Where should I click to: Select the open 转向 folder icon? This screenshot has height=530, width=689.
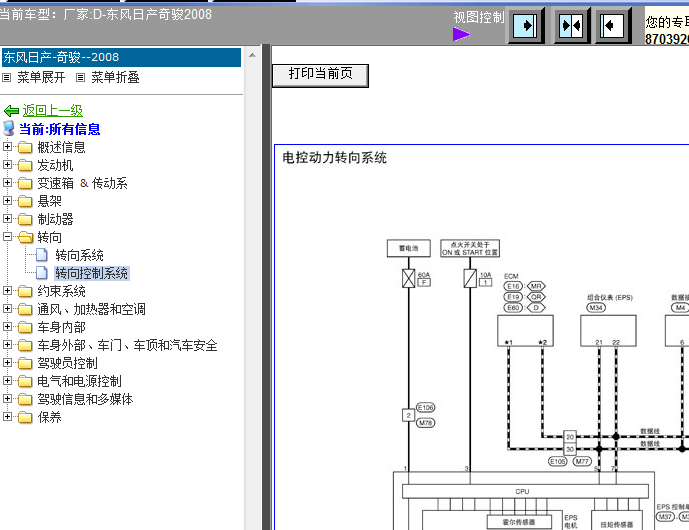coord(25,237)
